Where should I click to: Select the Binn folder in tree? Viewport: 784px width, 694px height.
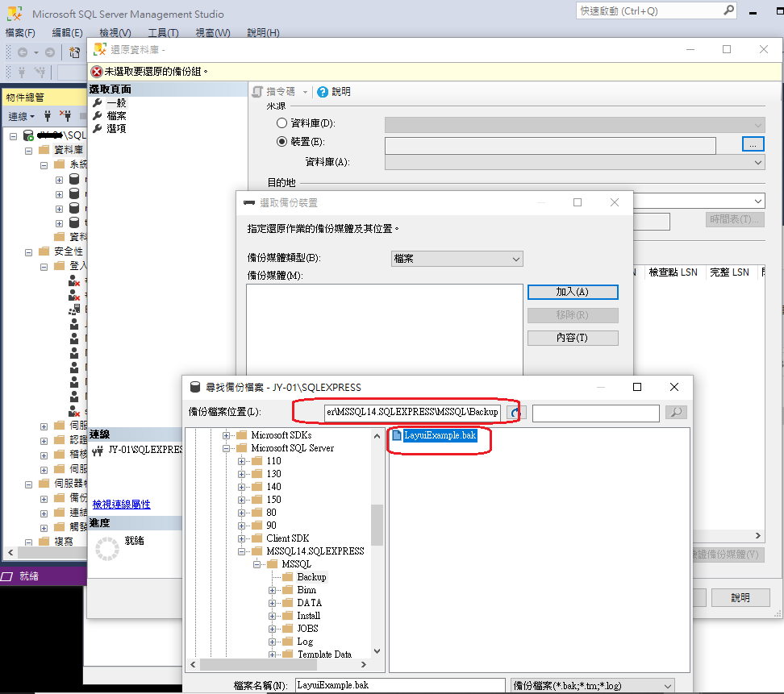coord(307,590)
